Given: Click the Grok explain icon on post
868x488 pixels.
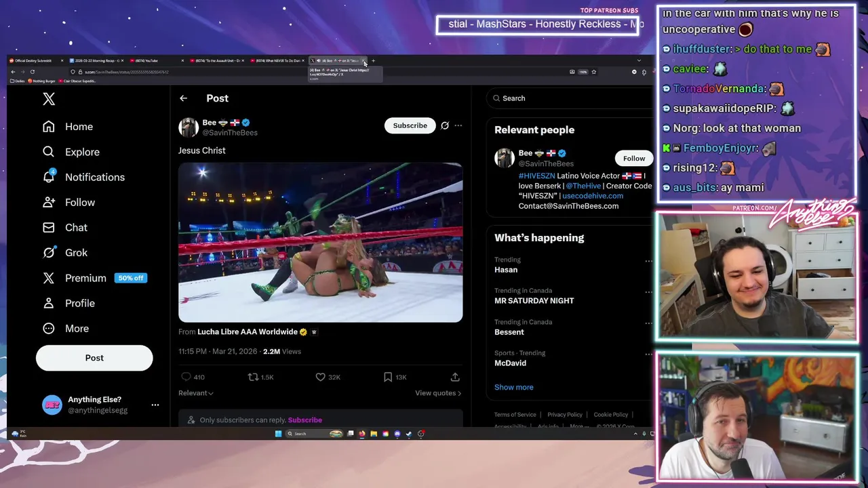Looking at the screenshot, I should [x=445, y=125].
